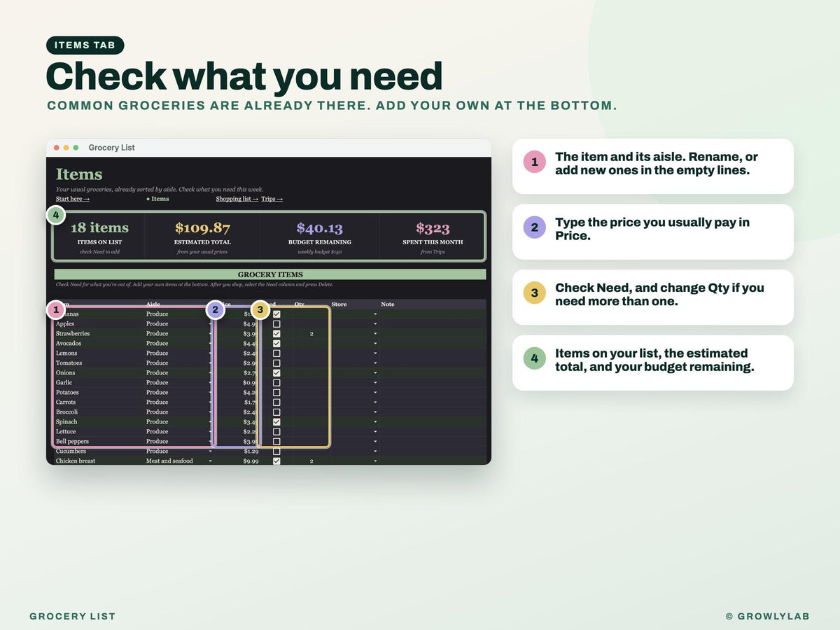This screenshot has width=840, height=630.
Task: Click the Qty cell in the Avocados row
Action: point(311,344)
